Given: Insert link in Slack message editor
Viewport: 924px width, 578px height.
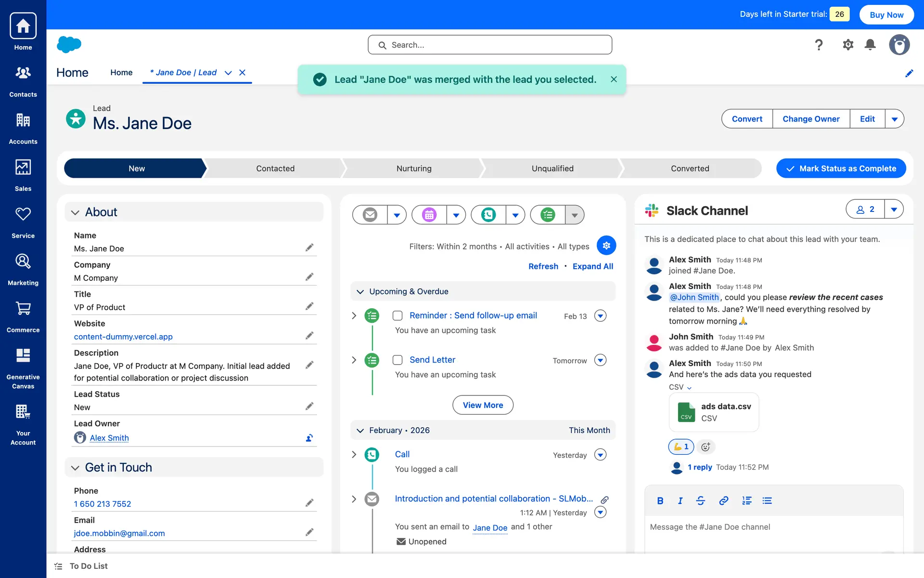Looking at the screenshot, I should pos(723,501).
